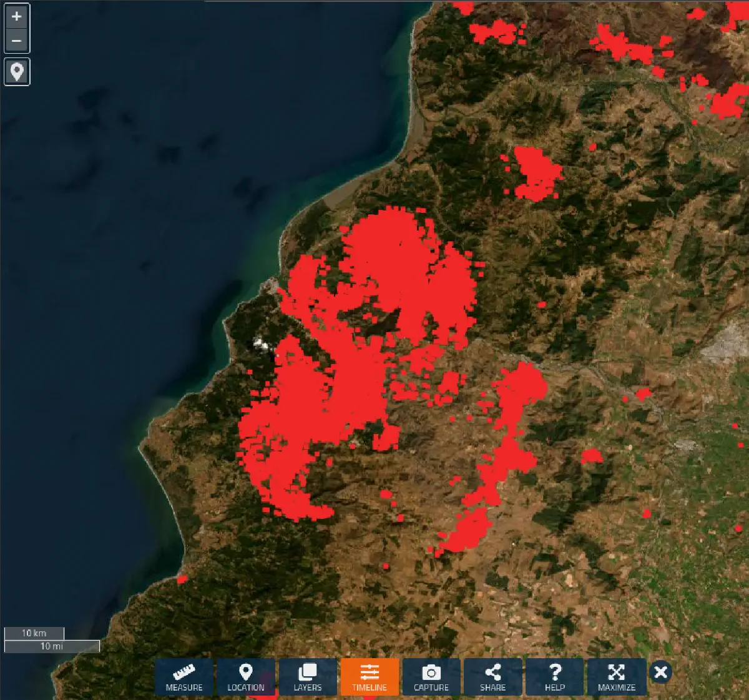The image size is (749, 700).
Task: Share the current map view
Action: click(x=492, y=678)
